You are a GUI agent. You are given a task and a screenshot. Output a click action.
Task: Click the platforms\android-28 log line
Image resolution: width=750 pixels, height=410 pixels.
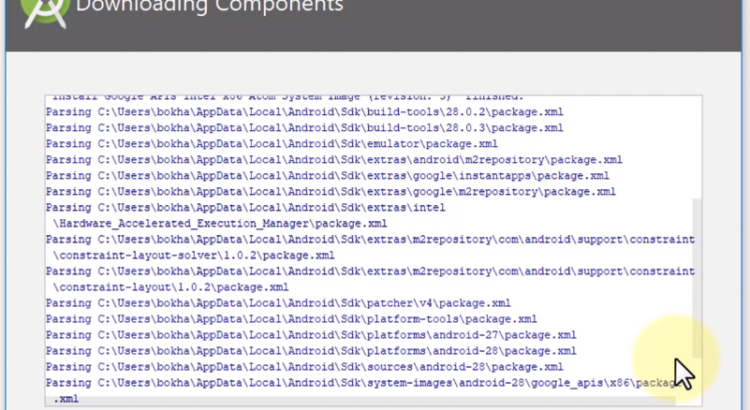310,351
